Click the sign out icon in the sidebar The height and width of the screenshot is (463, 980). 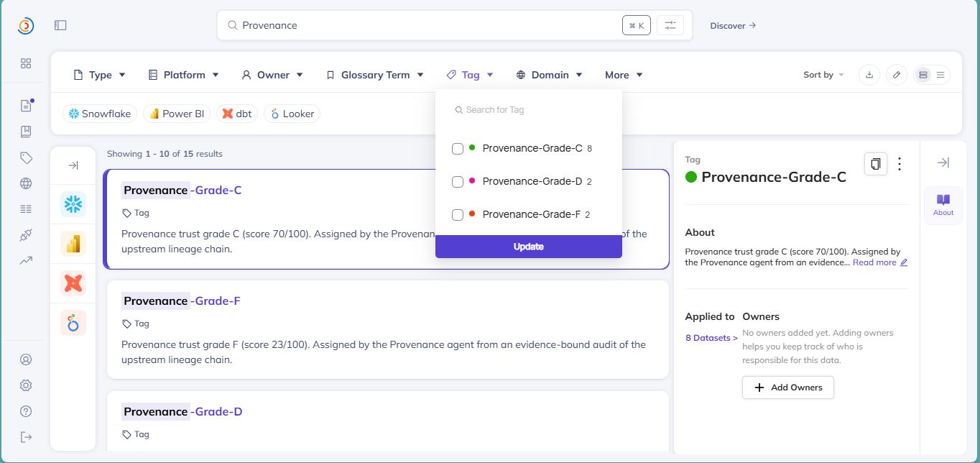click(26, 437)
